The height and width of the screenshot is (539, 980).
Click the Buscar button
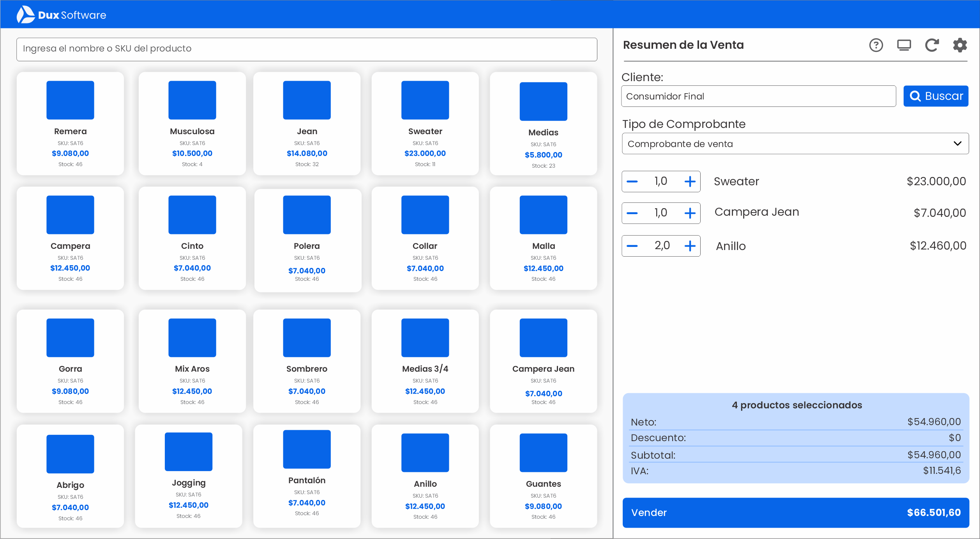pos(936,96)
